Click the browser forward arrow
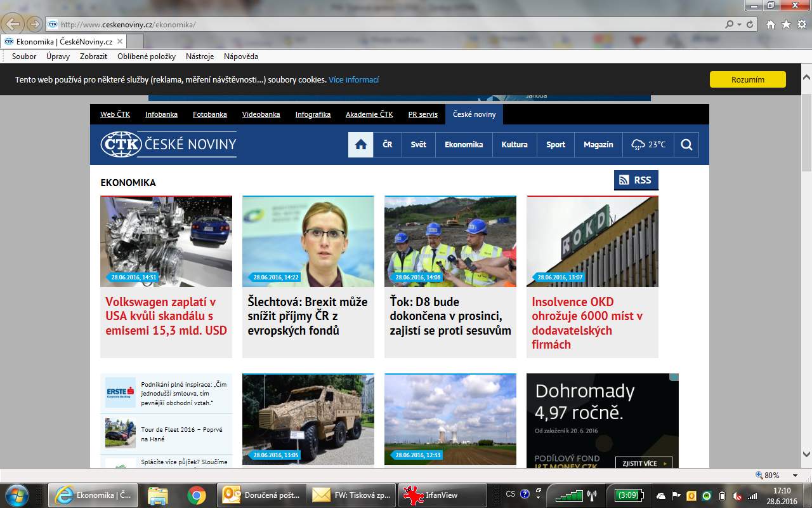This screenshot has width=812, height=508. pos(34,24)
